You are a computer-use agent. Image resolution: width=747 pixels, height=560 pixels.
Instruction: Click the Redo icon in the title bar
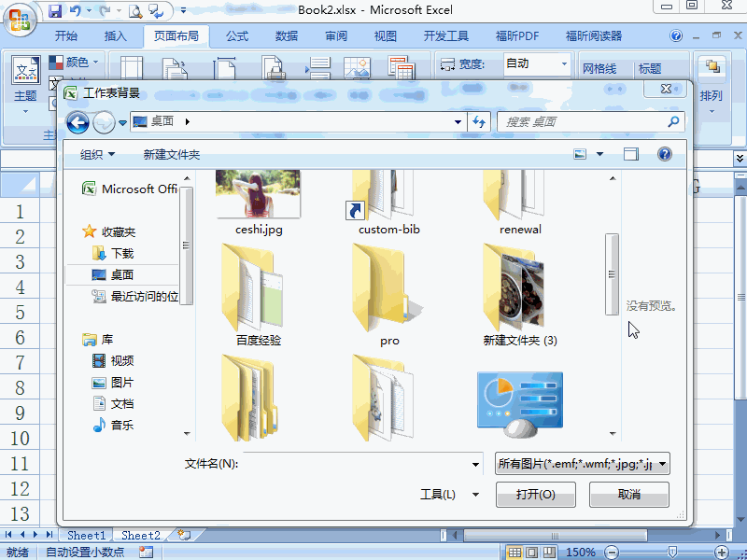click(106, 10)
